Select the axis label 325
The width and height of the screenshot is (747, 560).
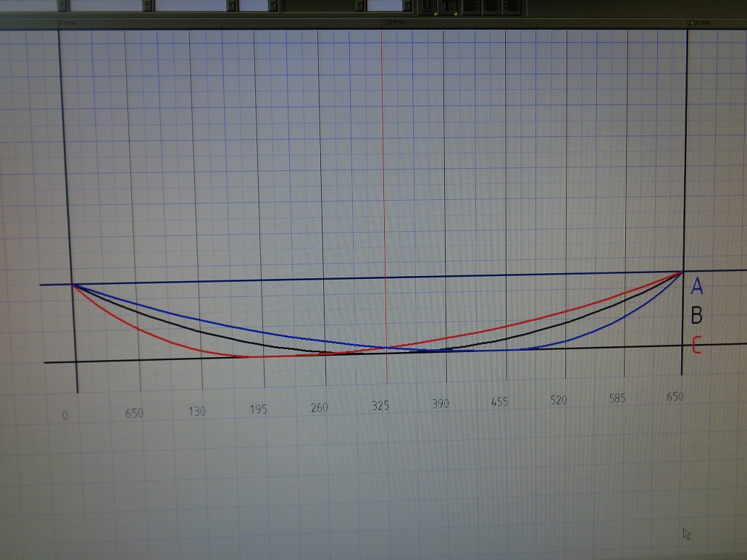coord(380,406)
